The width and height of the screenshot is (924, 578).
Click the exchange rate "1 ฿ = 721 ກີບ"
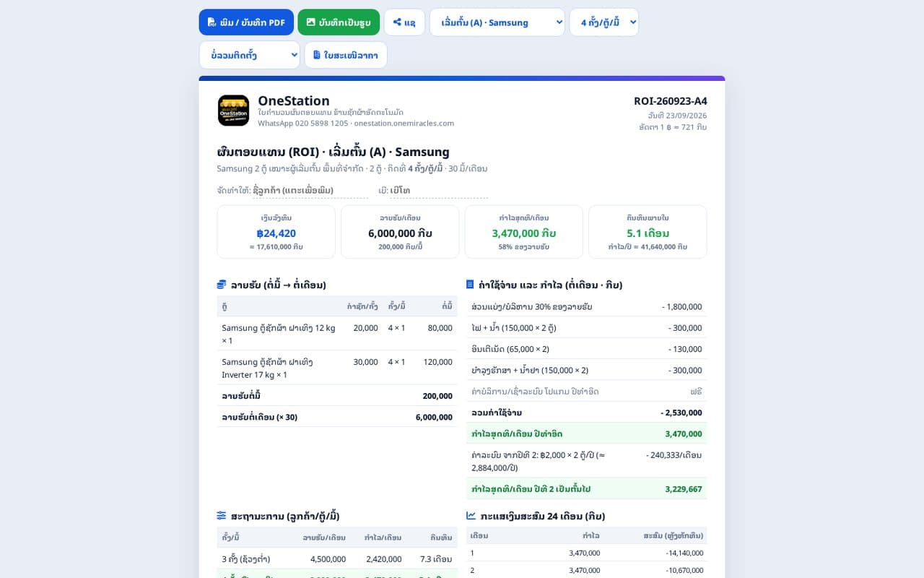pos(682,127)
